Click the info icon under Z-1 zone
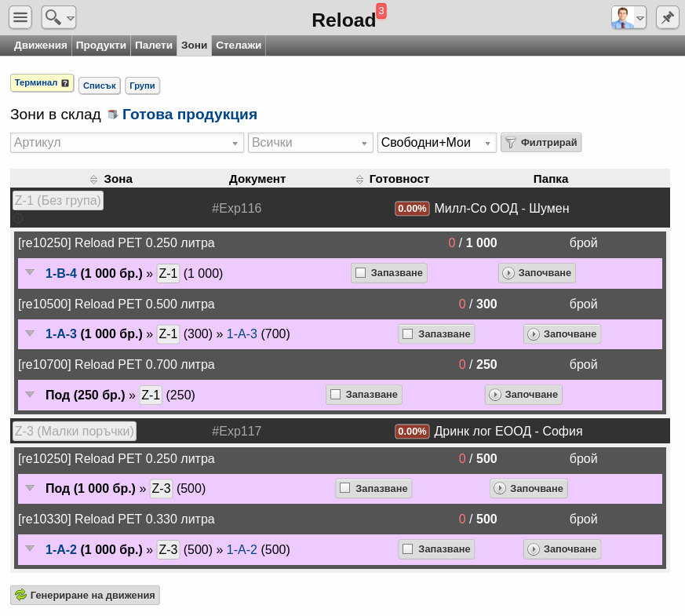685x616 pixels. [x=18, y=217]
